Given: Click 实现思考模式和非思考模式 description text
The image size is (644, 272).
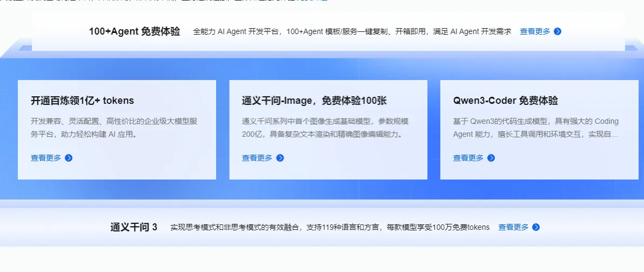Looking at the screenshot, I should (x=330, y=227).
